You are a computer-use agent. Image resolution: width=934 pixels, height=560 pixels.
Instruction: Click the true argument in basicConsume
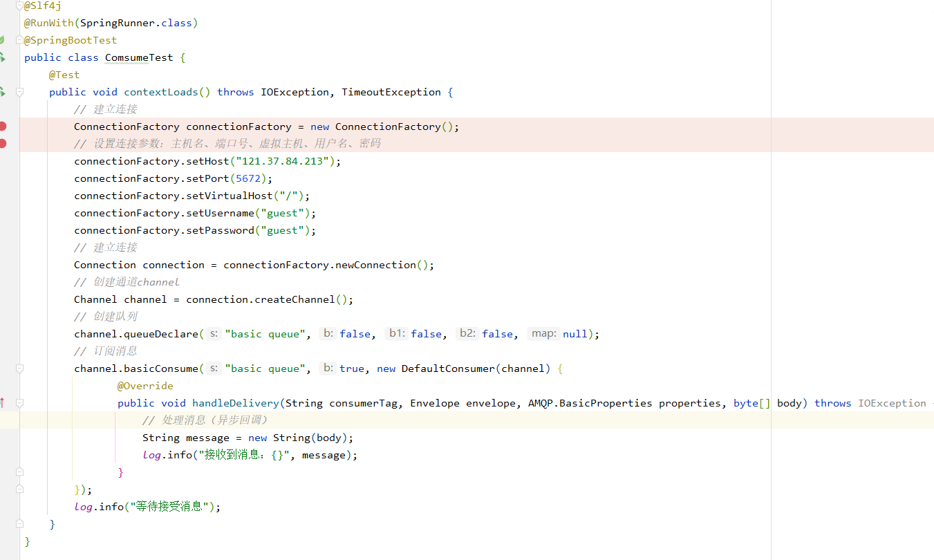click(x=351, y=368)
